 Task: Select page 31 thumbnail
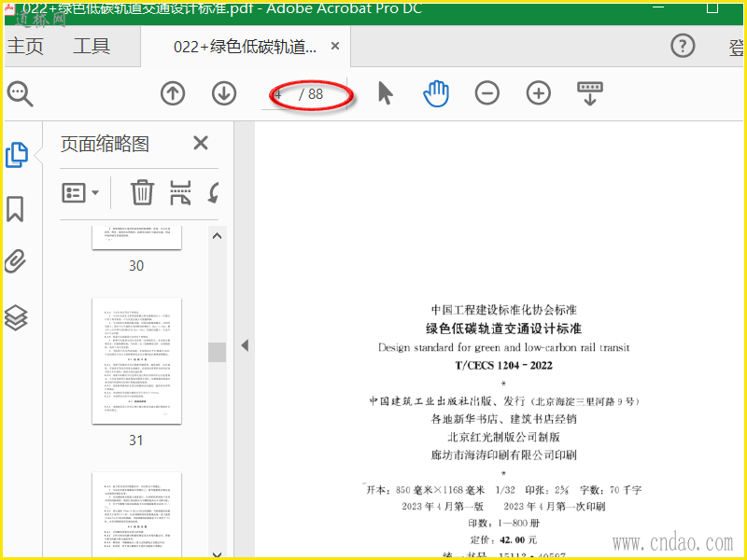tap(136, 360)
